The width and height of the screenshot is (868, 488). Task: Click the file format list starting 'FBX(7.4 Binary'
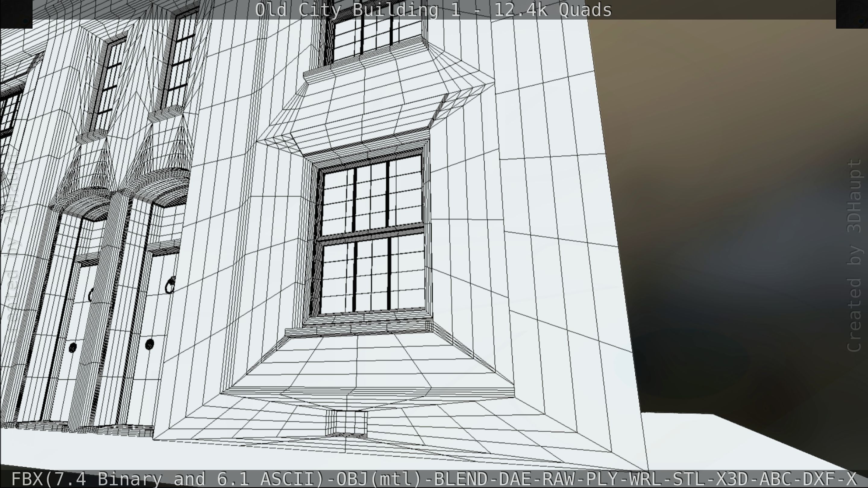click(434, 479)
